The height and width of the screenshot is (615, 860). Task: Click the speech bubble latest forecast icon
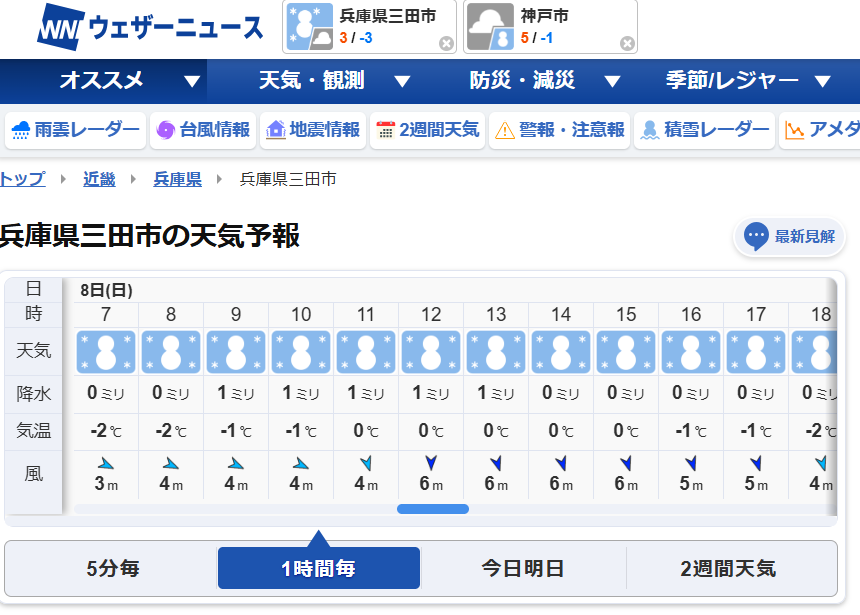pos(757,237)
